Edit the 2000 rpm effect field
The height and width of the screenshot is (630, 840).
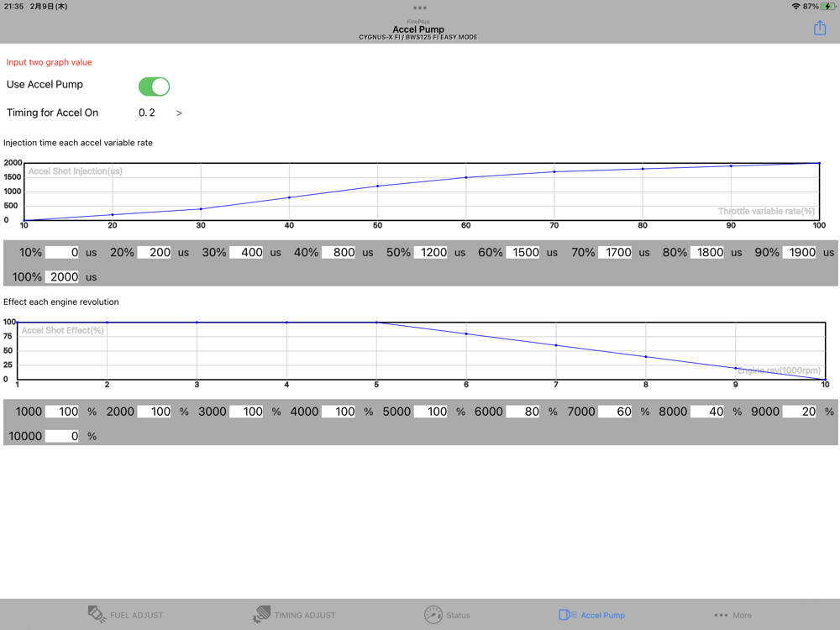(154, 412)
